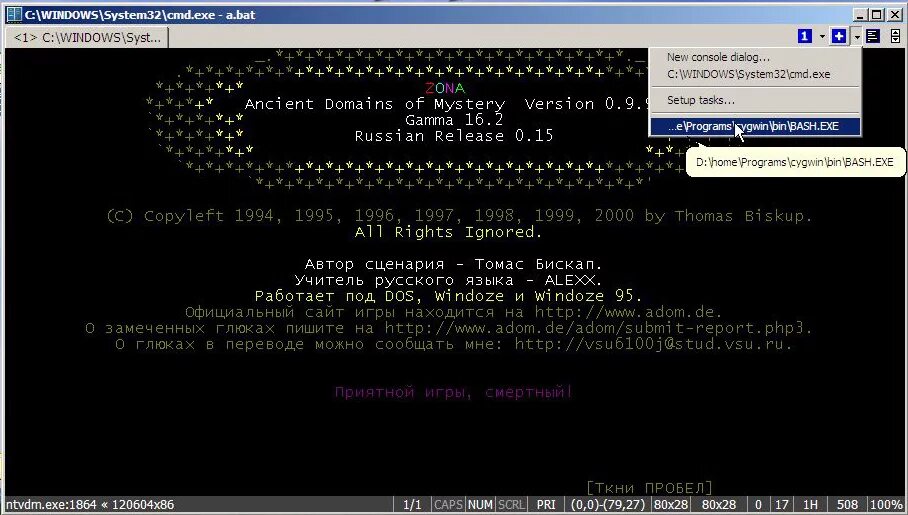Screen dimensions: 908x515
Task: Click the NUM indicator in the status bar
Action: (480, 505)
